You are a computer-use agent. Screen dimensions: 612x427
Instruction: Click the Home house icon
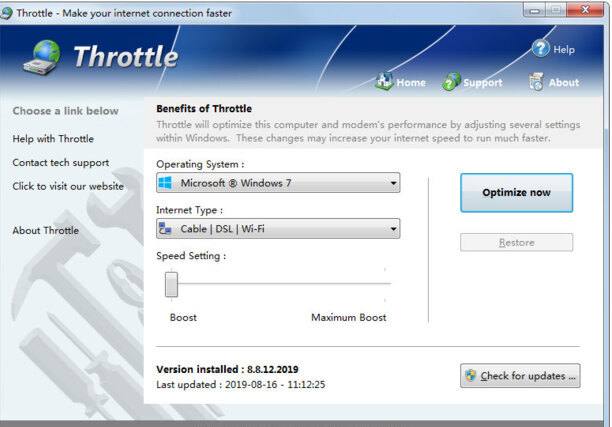tap(384, 82)
